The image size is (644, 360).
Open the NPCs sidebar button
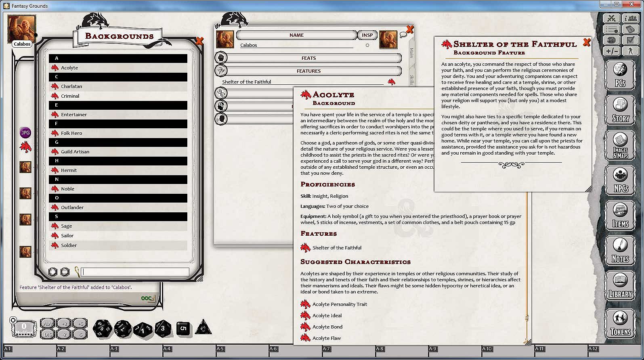(x=620, y=180)
